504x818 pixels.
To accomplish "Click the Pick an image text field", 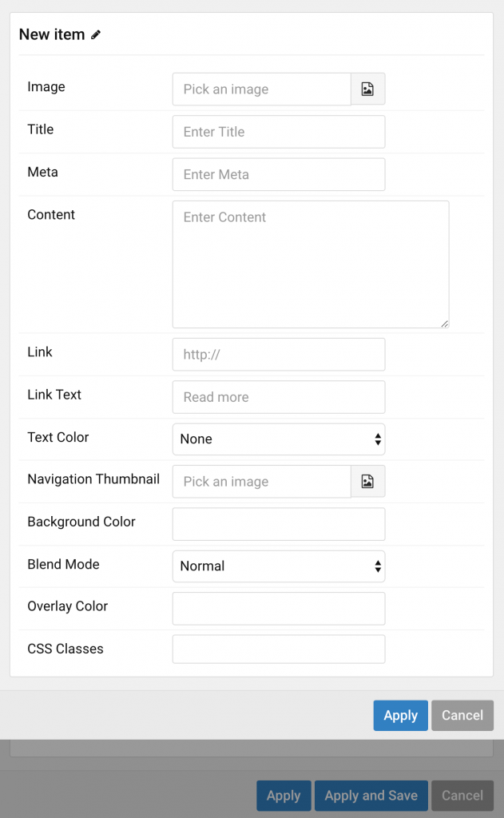I will (261, 89).
